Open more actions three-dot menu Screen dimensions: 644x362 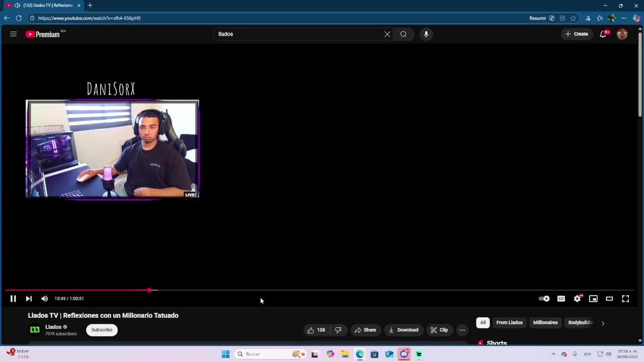(462, 330)
